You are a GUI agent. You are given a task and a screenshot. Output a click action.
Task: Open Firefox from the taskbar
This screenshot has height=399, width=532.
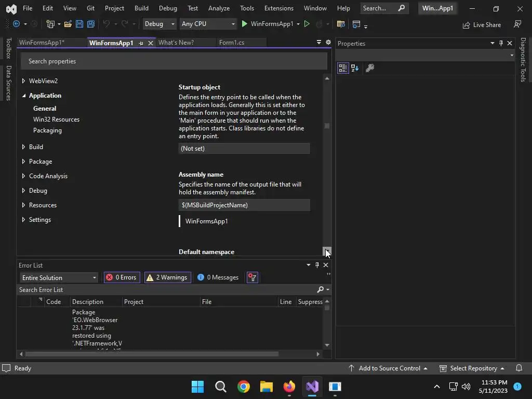(289, 387)
